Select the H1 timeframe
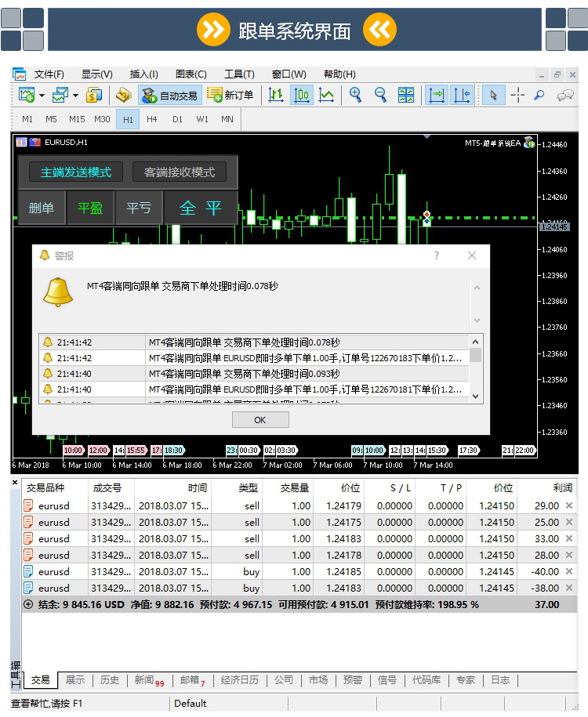Screen dimensions: 588x717 click(128, 119)
